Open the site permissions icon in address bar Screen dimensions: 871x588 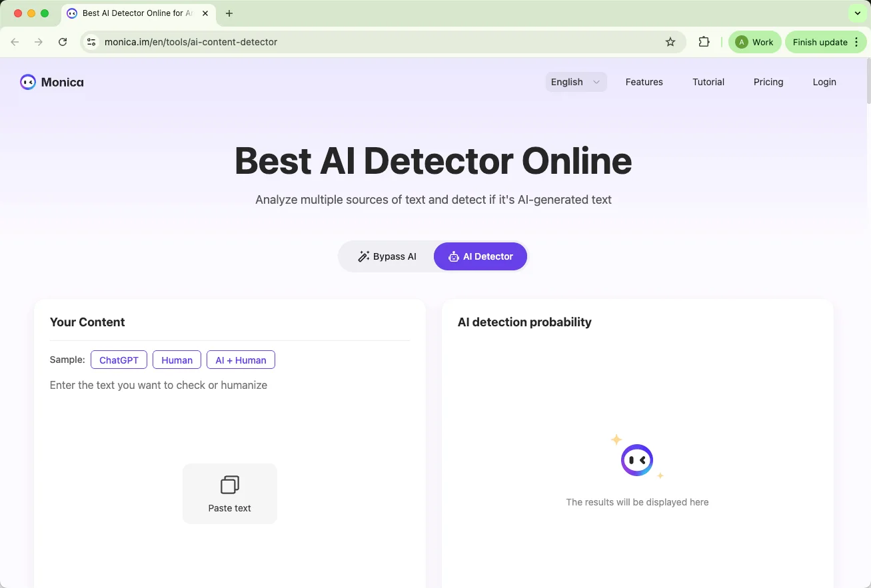[91, 41]
